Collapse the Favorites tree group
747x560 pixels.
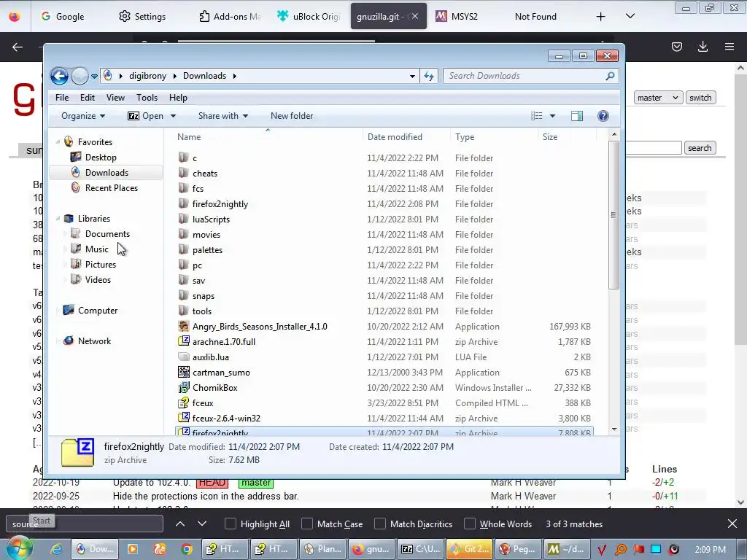point(58,141)
